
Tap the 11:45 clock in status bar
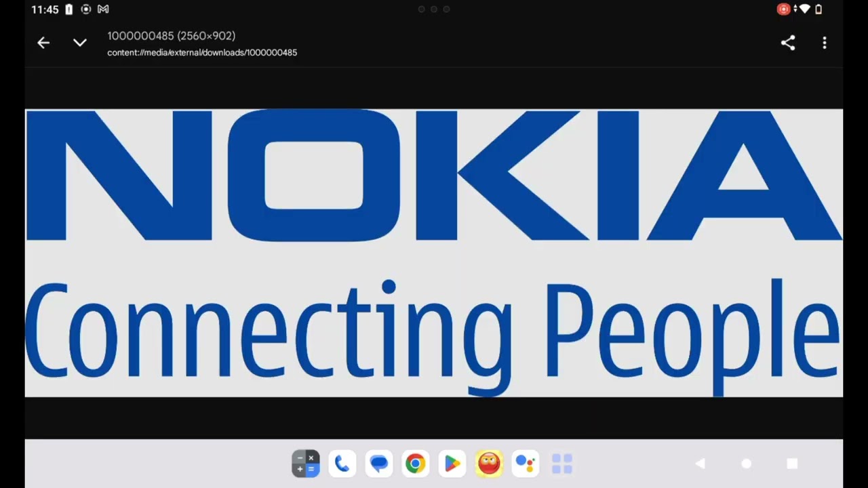45,9
